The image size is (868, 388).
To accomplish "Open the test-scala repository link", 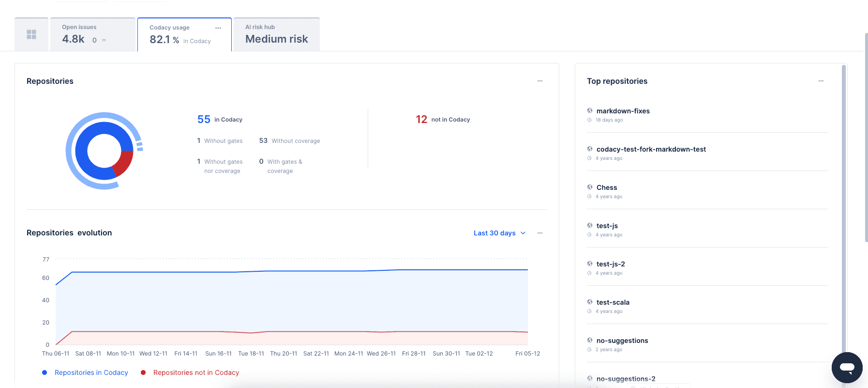I will coord(613,302).
